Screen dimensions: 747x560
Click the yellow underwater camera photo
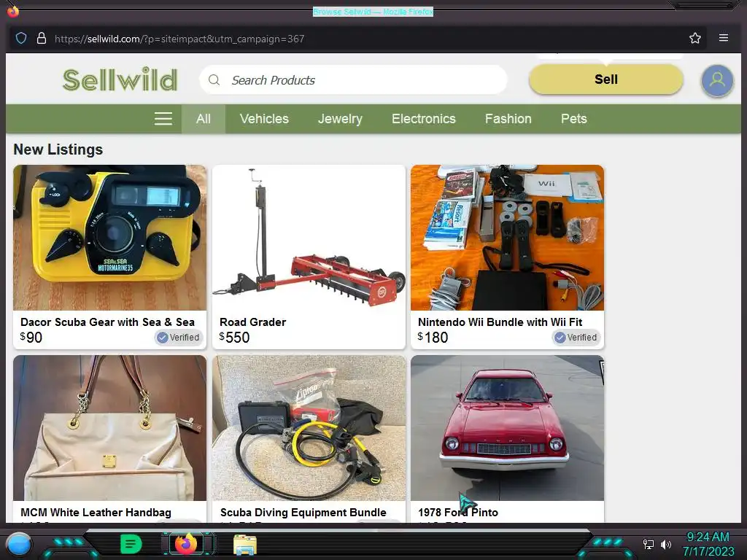coord(110,238)
